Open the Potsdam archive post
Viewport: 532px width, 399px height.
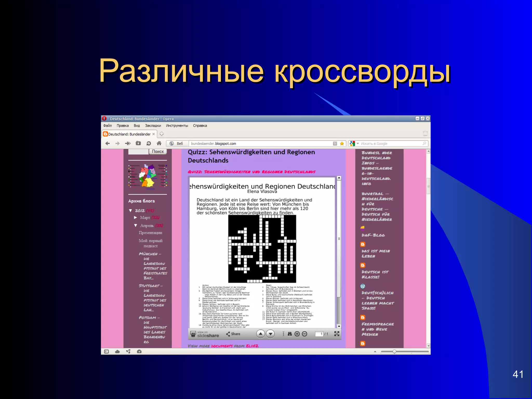click(153, 330)
